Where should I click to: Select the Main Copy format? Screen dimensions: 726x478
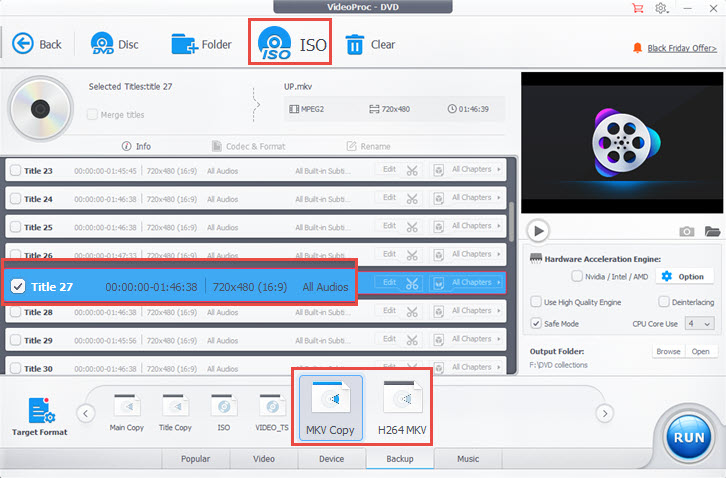(126, 413)
